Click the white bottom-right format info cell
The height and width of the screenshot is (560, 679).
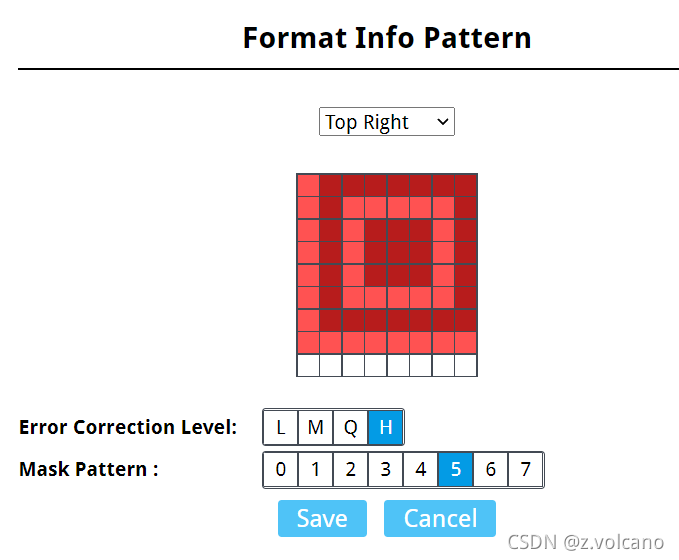(x=466, y=365)
